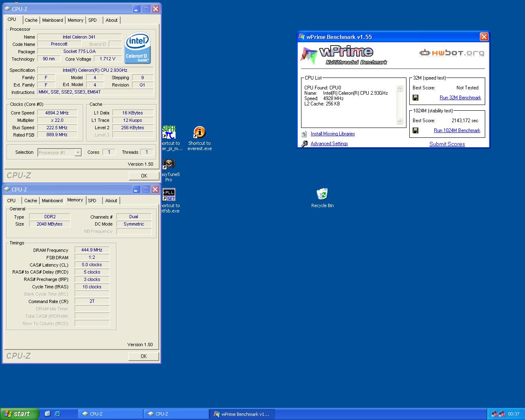Click the wPrime logo banner

click(x=345, y=55)
